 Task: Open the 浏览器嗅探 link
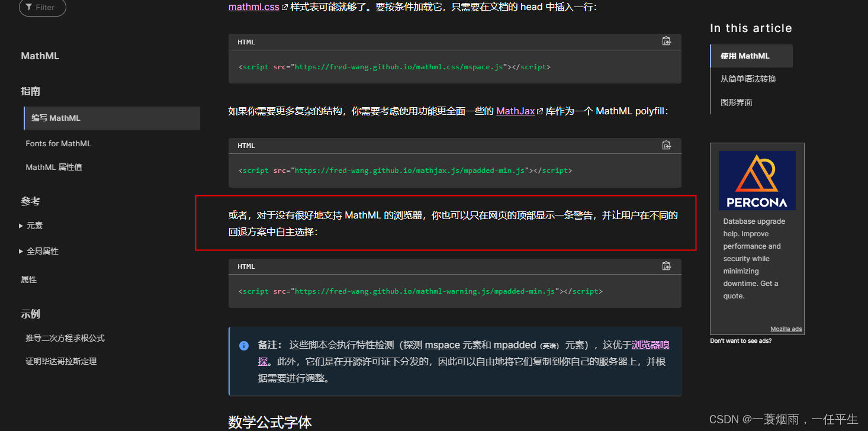[x=651, y=345]
